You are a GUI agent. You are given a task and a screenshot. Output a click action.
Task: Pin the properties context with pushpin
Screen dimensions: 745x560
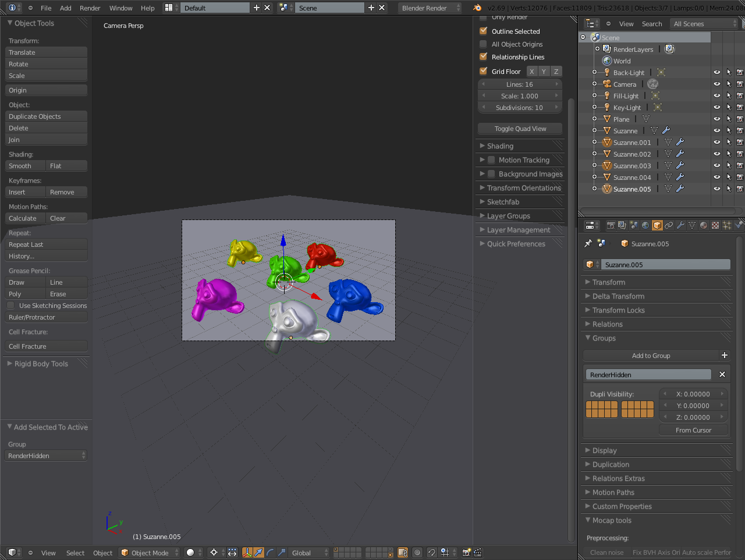(588, 243)
